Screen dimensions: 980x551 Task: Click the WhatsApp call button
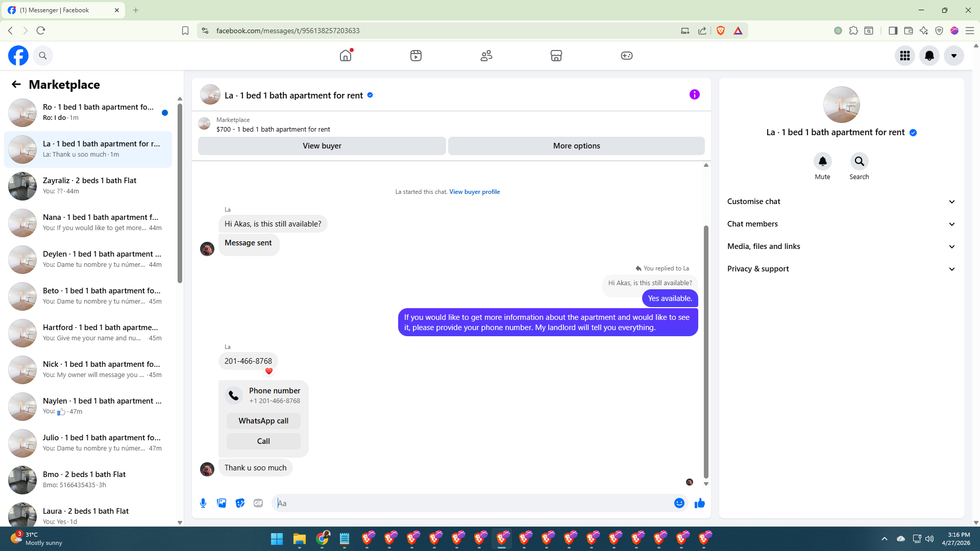pos(263,421)
